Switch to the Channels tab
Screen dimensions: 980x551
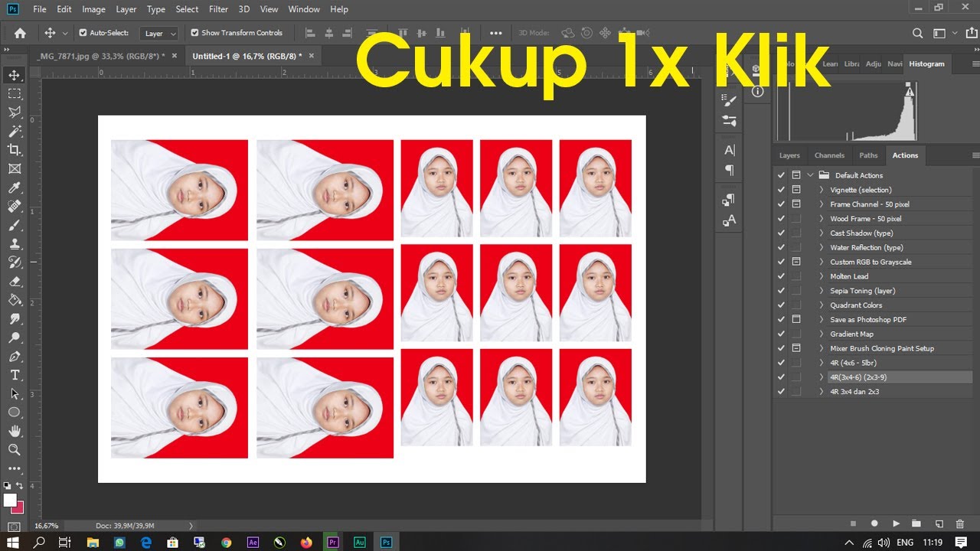829,155
